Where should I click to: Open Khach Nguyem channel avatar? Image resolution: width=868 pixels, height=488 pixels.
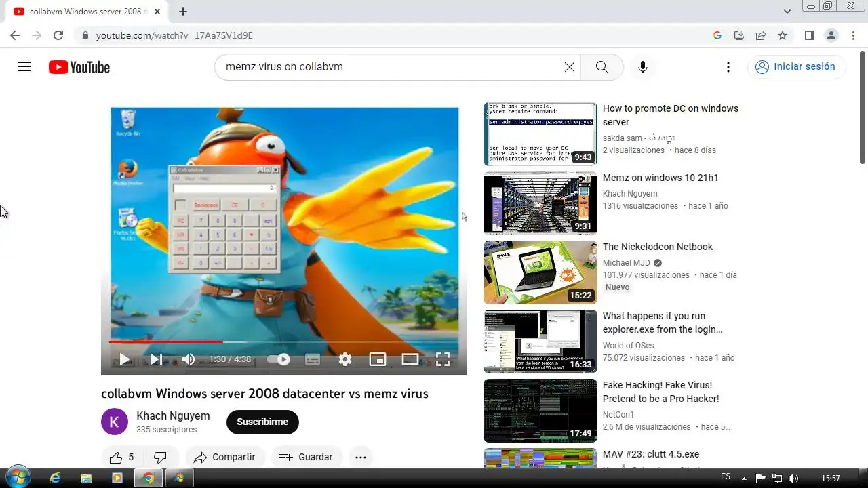coord(115,422)
